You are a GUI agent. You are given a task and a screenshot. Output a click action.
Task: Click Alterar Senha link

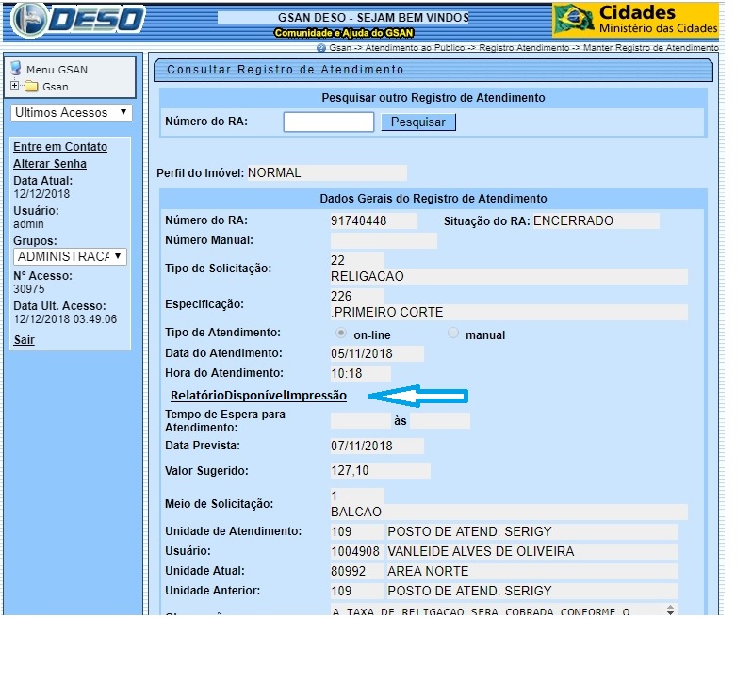click(x=50, y=164)
